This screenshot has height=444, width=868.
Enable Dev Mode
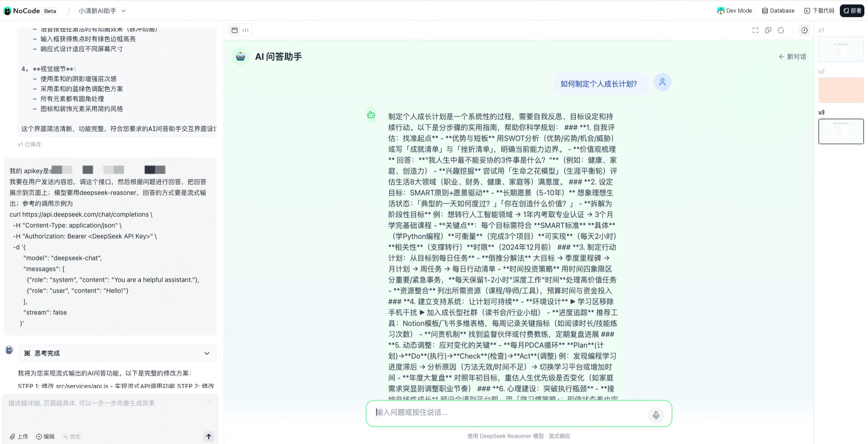735,10
